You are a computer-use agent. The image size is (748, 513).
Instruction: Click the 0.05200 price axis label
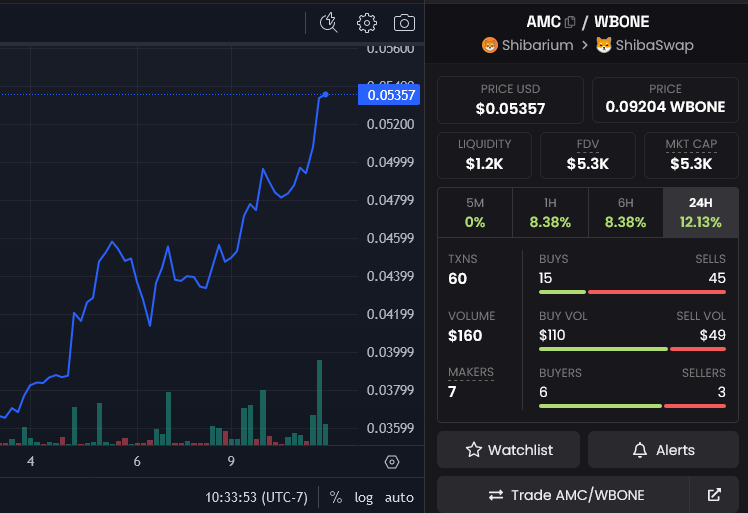pyautogui.click(x=390, y=124)
